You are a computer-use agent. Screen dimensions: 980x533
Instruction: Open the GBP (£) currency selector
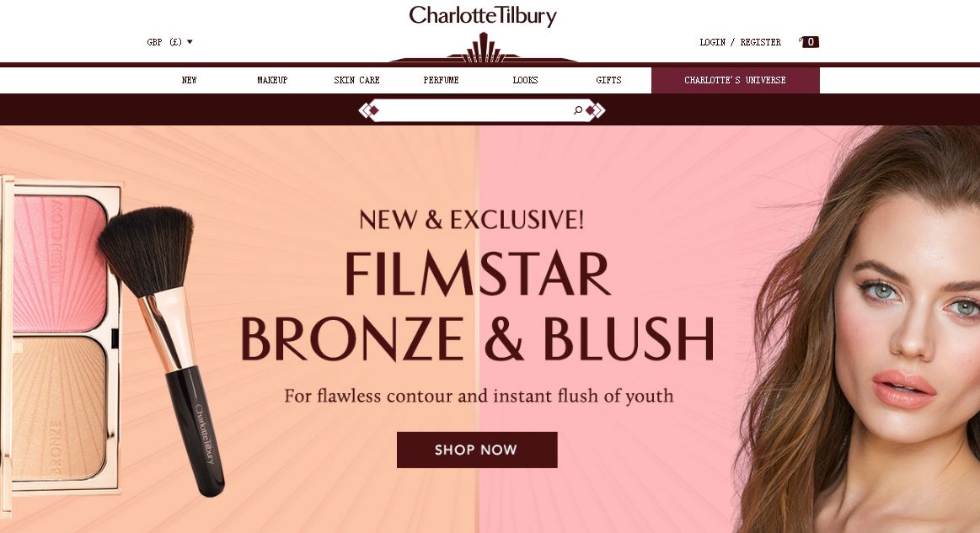tap(170, 42)
